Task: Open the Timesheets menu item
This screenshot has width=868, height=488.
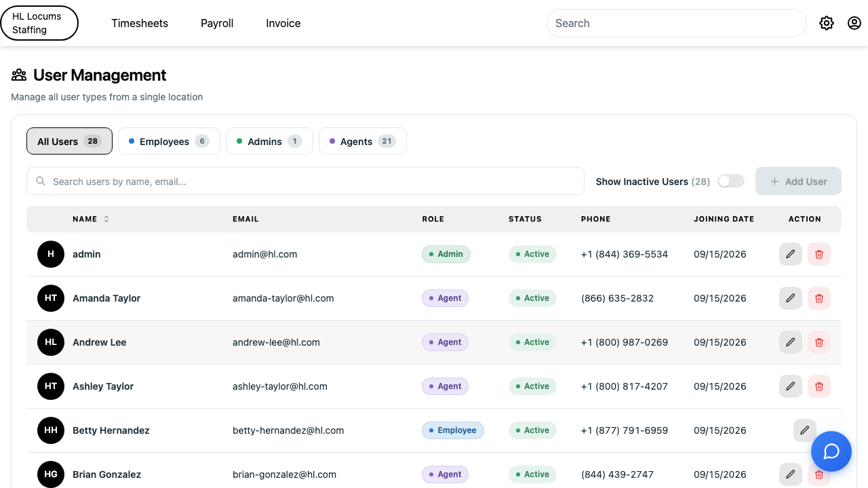Action: point(140,23)
